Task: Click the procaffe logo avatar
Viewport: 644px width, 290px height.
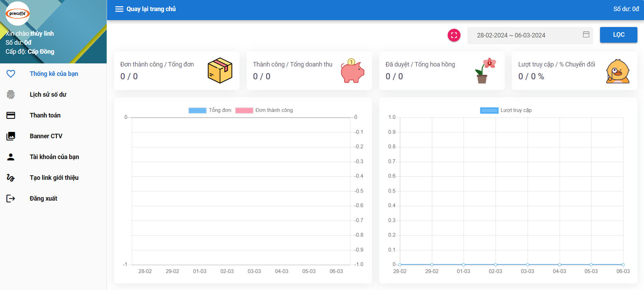Action: coord(18,14)
